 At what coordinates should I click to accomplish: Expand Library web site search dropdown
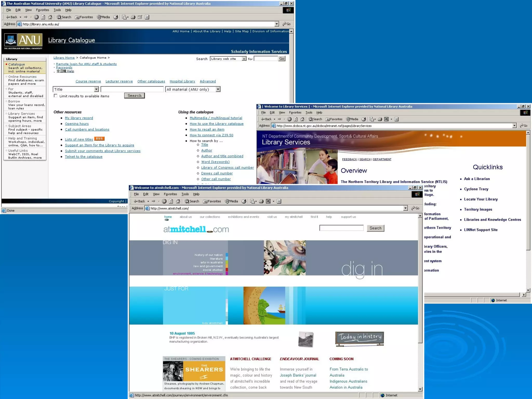[x=244, y=59]
